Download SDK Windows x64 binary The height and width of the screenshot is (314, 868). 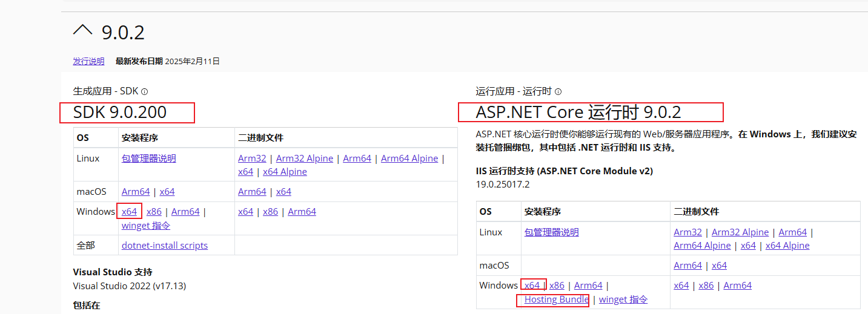pyautogui.click(x=245, y=211)
